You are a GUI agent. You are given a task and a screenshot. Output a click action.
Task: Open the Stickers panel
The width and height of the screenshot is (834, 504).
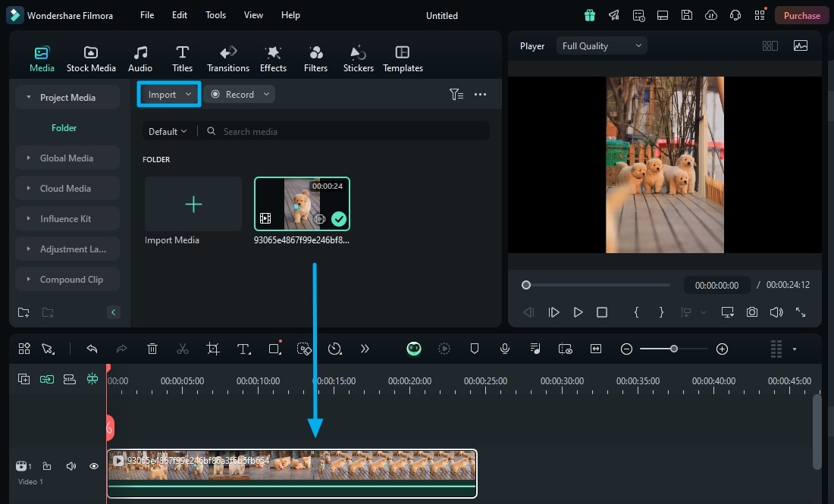[x=358, y=58]
